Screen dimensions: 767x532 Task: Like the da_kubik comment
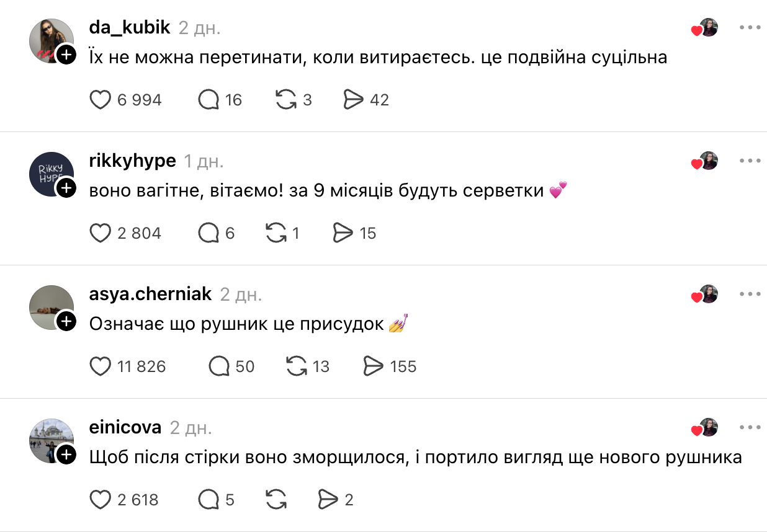101,100
